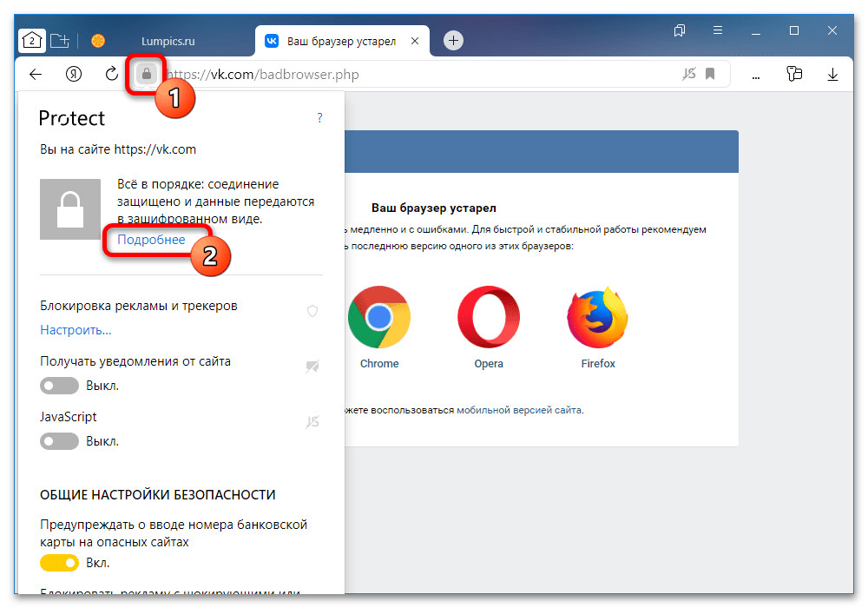The height and width of the screenshot is (608, 868).
Task: Reload the page
Action: (x=112, y=74)
